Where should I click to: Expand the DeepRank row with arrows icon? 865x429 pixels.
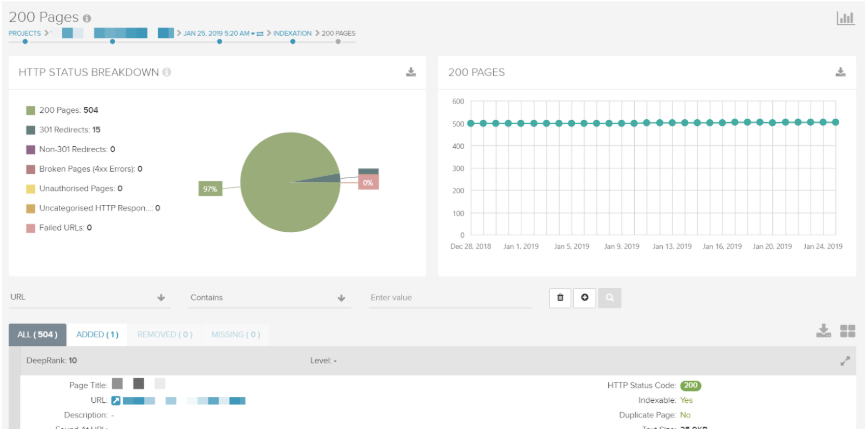point(844,360)
